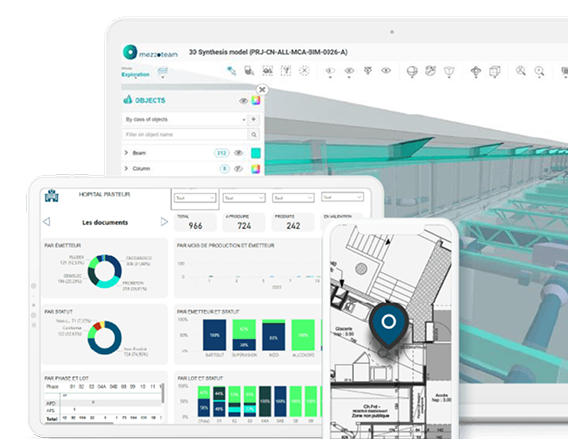Click the section plane tool beside the globe icon

430,71
